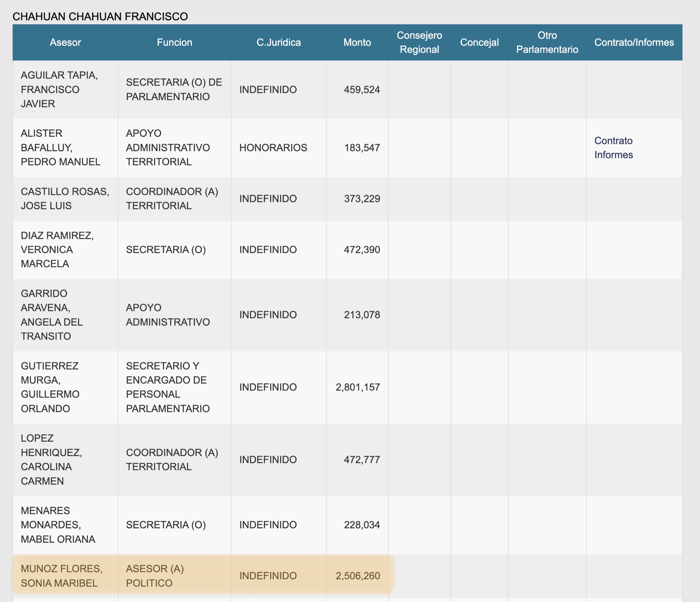Click the Asesor column header
The width and height of the screenshot is (700, 602).
pos(65,42)
